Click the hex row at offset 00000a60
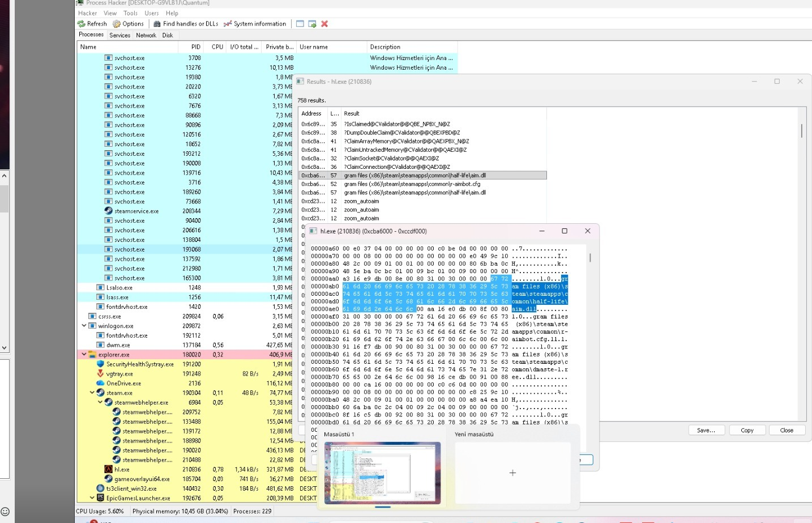This screenshot has height=523, width=812. coord(439,249)
